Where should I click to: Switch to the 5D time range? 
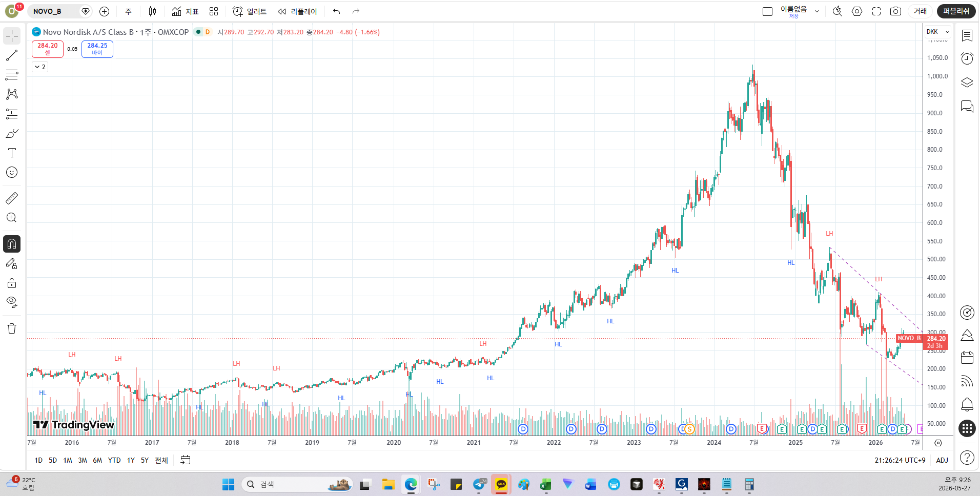point(53,460)
